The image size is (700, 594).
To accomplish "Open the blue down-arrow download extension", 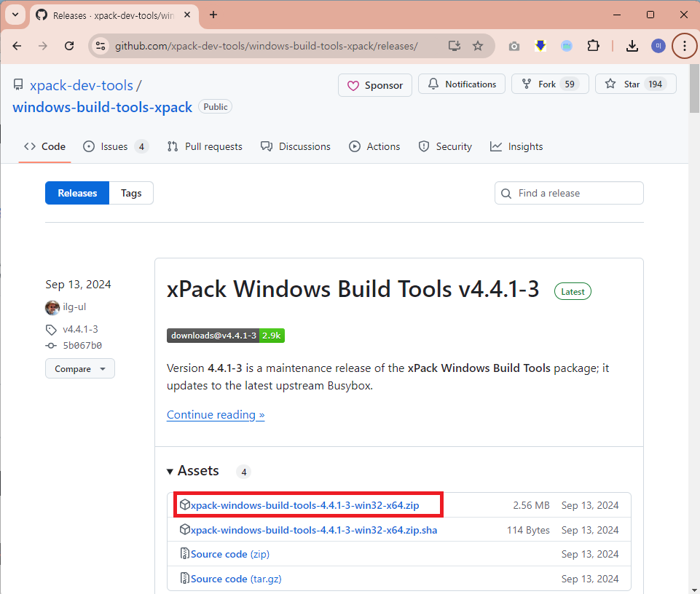I will coord(540,46).
